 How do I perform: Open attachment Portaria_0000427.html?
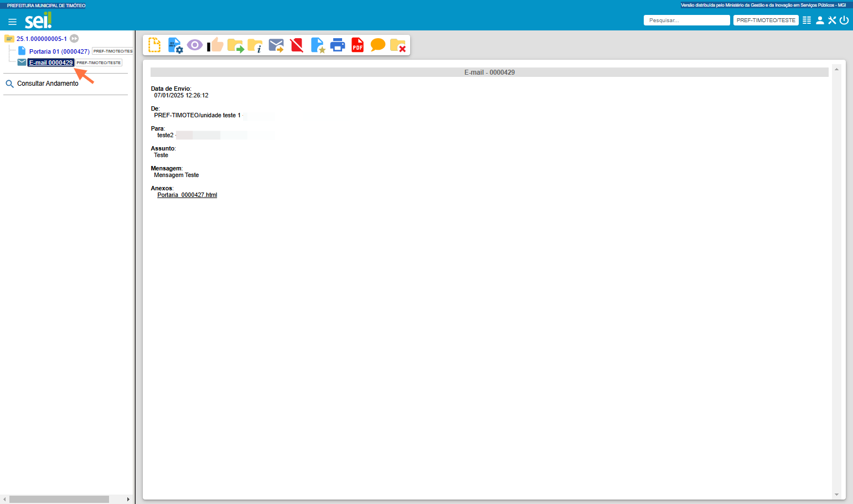coord(187,195)
